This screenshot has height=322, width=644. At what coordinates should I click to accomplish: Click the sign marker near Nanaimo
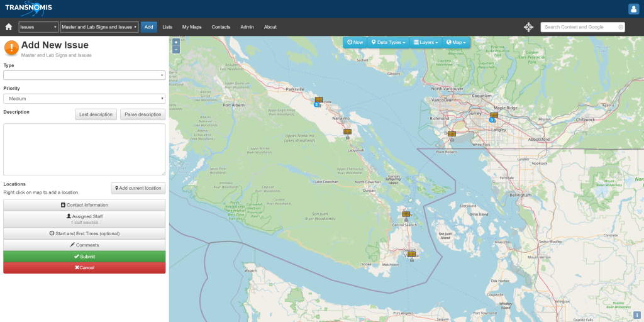coord(347,131)
